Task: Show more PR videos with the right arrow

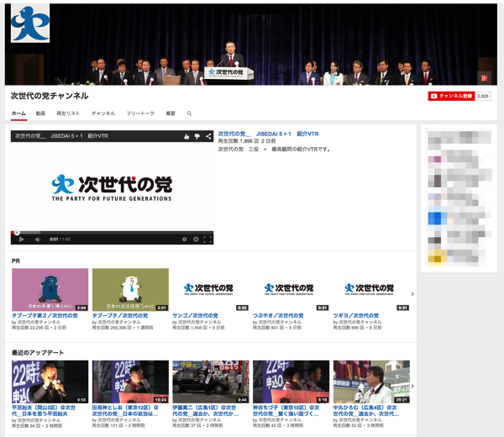Action: [412, 294]
